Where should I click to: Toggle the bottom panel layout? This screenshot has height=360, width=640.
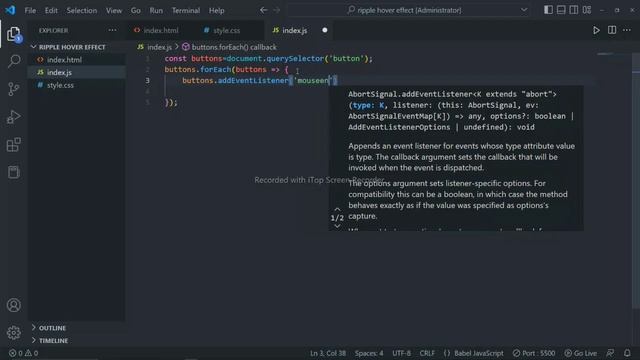click(561, 10)
